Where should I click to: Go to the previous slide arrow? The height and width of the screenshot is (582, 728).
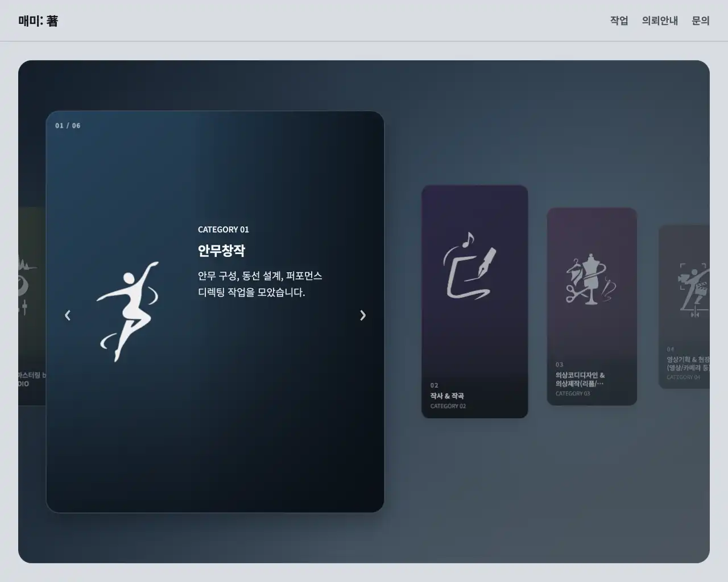68,315
